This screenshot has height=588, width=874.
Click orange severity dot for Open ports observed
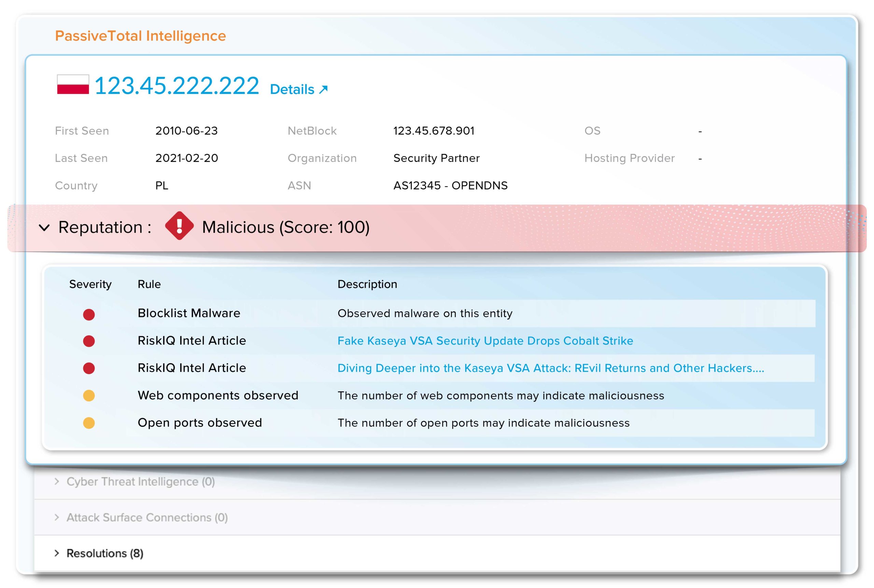click(89, 423)
